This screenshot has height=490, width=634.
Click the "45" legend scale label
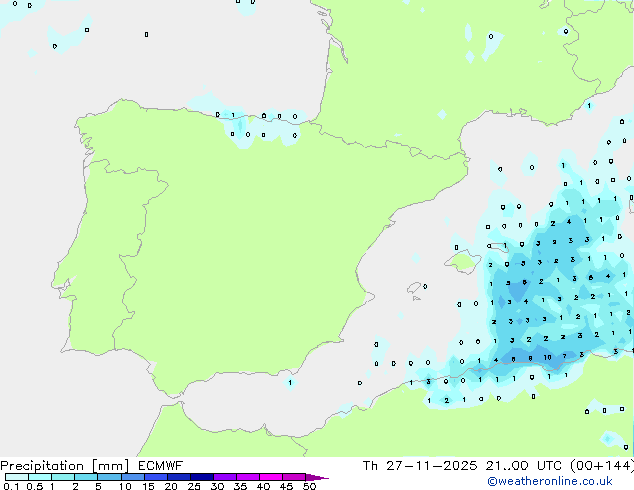286,486
